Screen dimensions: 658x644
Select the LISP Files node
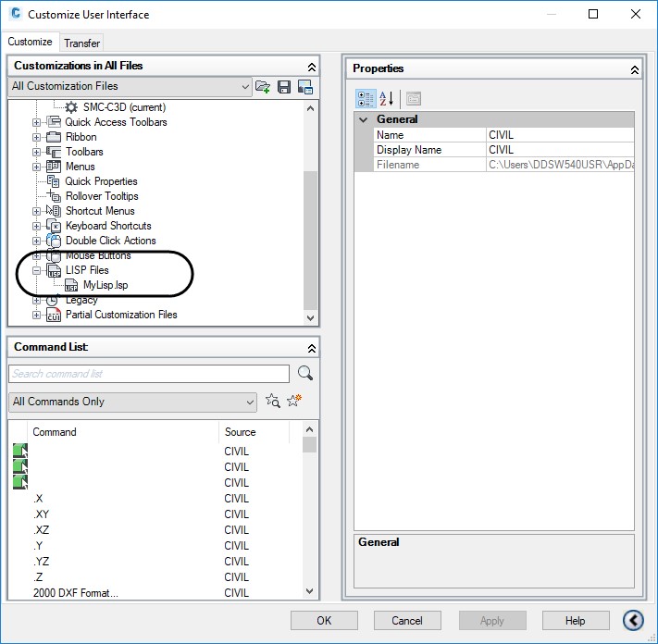coord(87,270)
